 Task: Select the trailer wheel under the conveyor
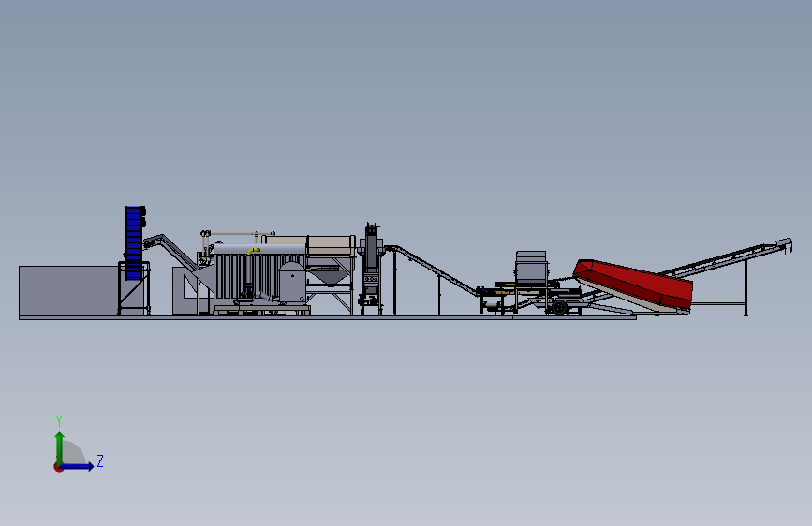pos(560,307)
